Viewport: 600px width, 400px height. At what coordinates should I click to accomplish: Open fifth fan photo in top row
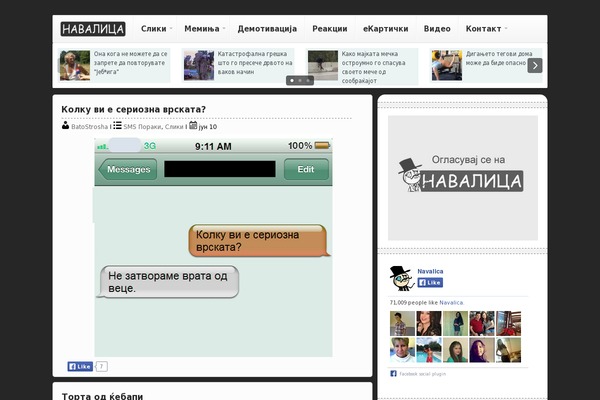509,323
